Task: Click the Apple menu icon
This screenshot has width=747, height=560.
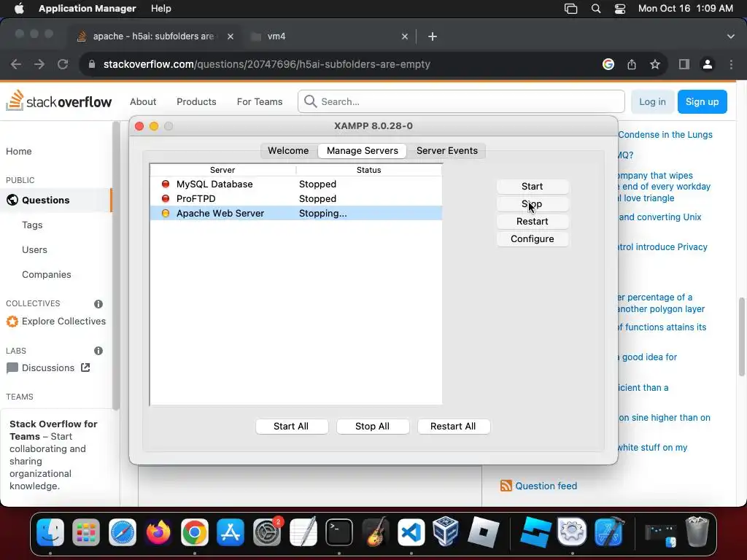Action: tap(19, 9)
